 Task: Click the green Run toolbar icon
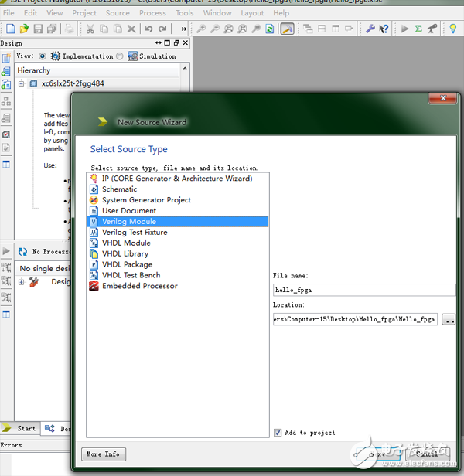[x=404, y=29]
